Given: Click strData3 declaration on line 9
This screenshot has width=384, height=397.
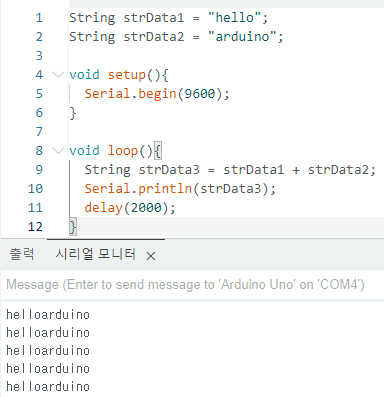Looking at the screenshot, I should [x=169, y=170].
